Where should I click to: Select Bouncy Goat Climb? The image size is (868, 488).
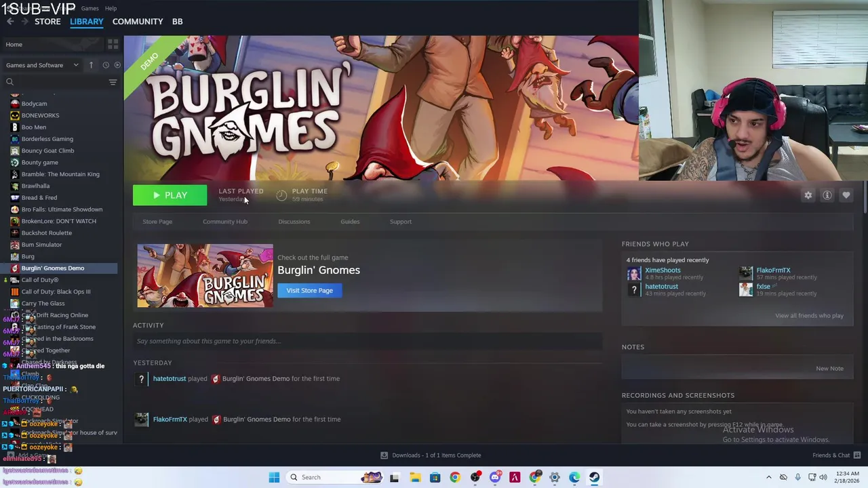coord(47,150)
